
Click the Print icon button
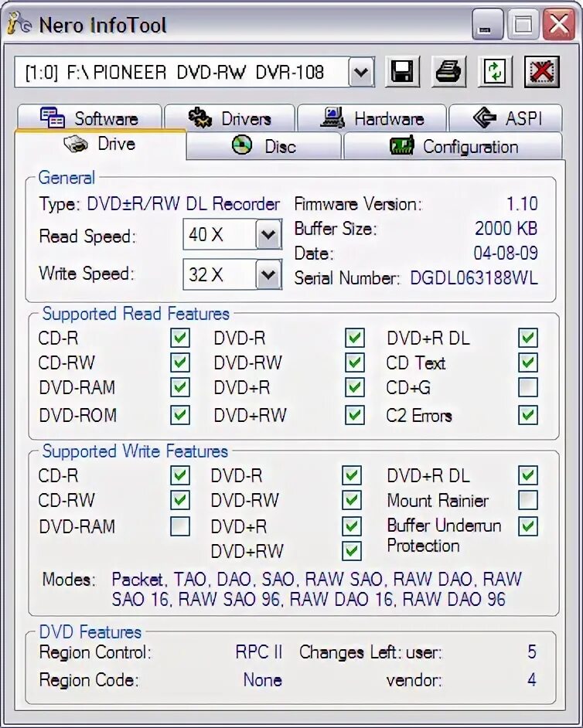point(448,72)
